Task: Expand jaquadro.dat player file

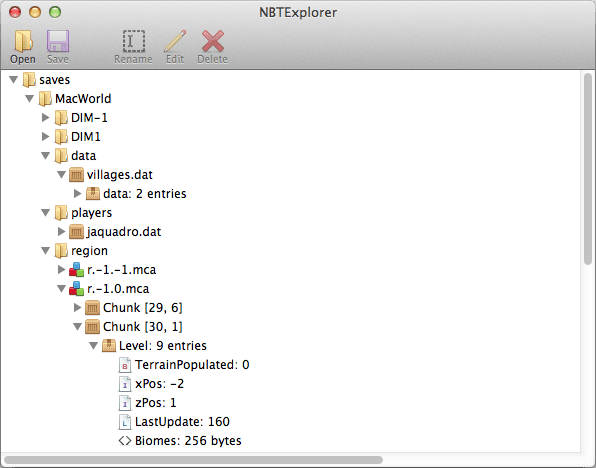Action: pos(61,232)
